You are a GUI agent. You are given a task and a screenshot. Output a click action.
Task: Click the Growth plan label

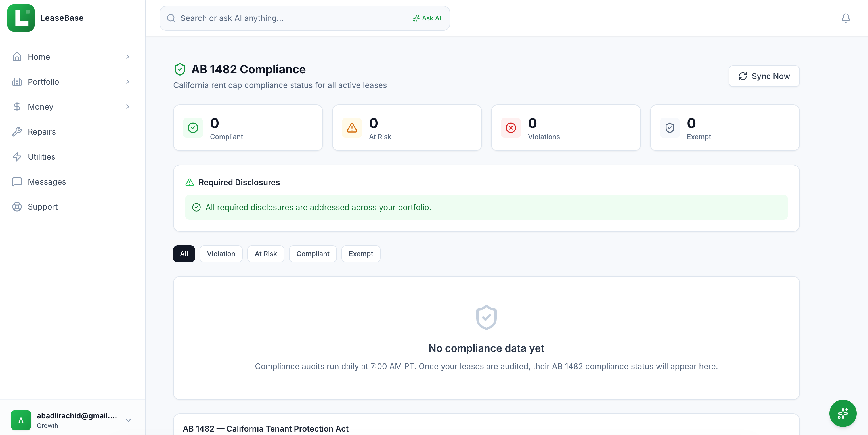coord(47,426)
